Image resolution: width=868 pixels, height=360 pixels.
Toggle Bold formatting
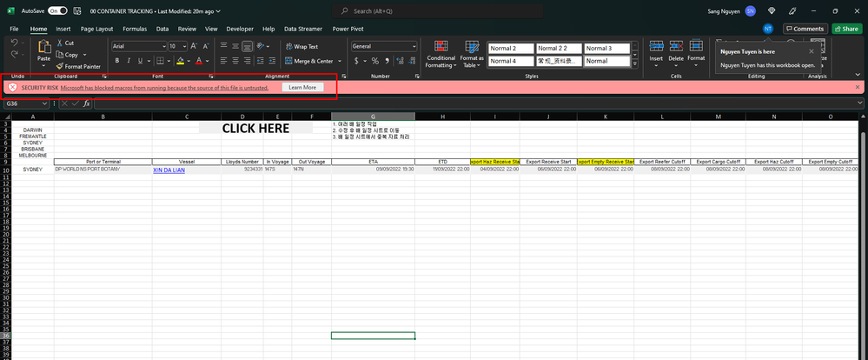[x=117, y=61]
